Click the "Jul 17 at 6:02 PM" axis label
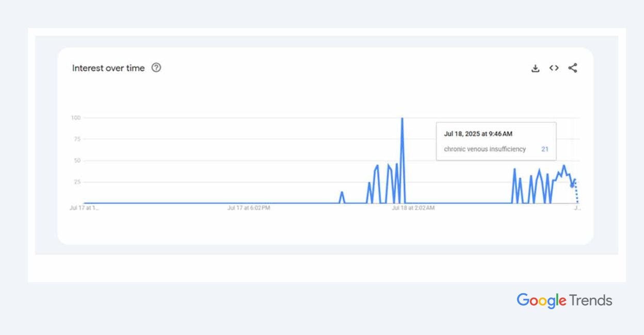644x335 pixels. 249,208
